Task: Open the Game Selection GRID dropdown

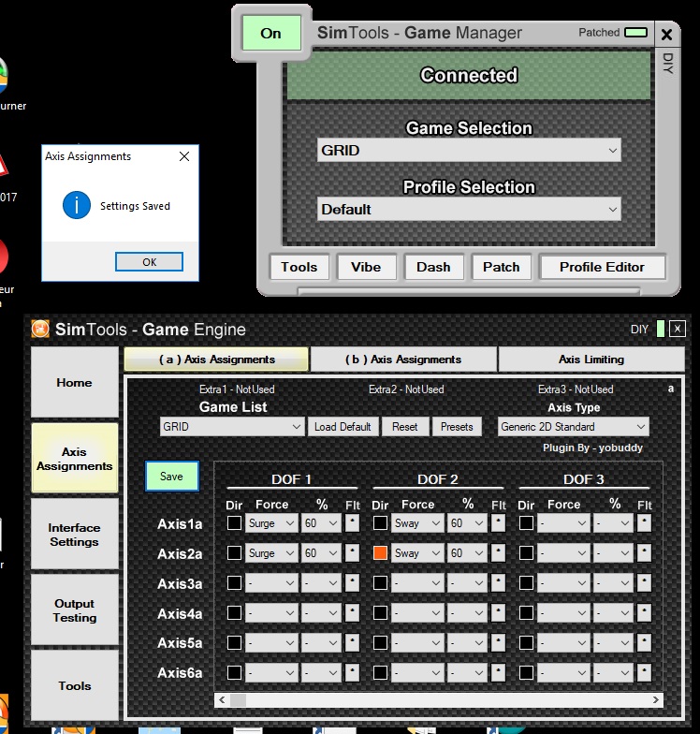Action: coord(469,150)
